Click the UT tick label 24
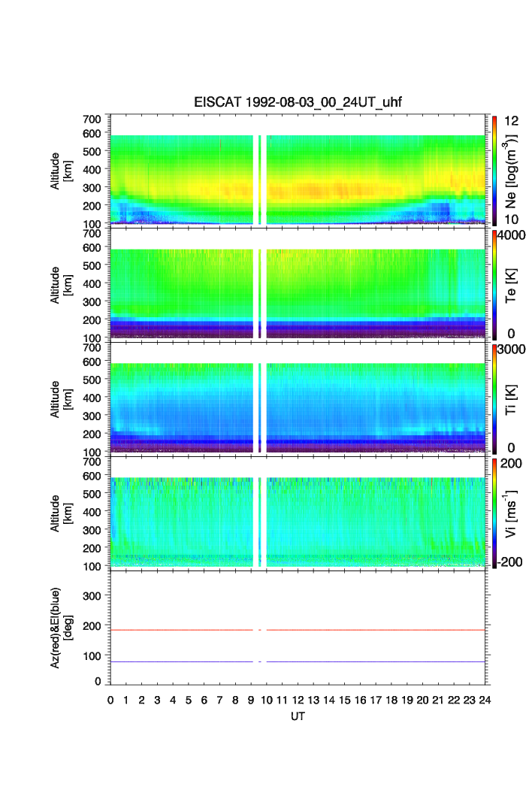Screen dimensions: 532x799 pyautogui.click(x=485, y=700)
